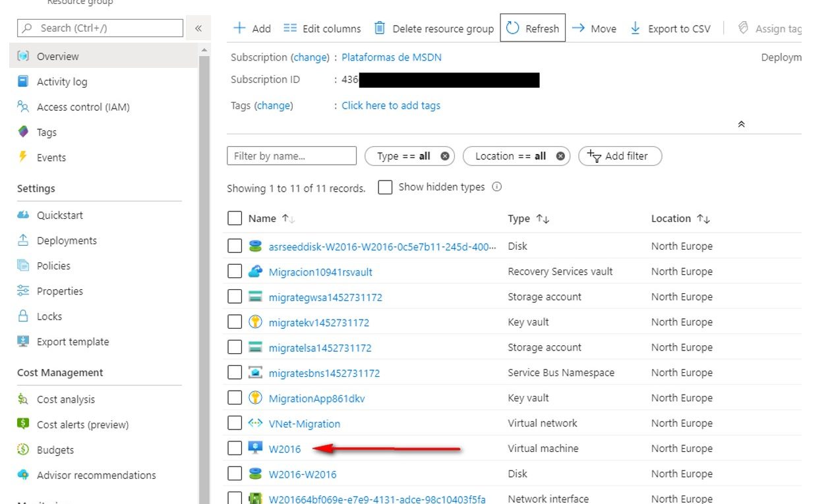
Task: Click the Delete resource group trash icon
Action: (x=380, y=28)
